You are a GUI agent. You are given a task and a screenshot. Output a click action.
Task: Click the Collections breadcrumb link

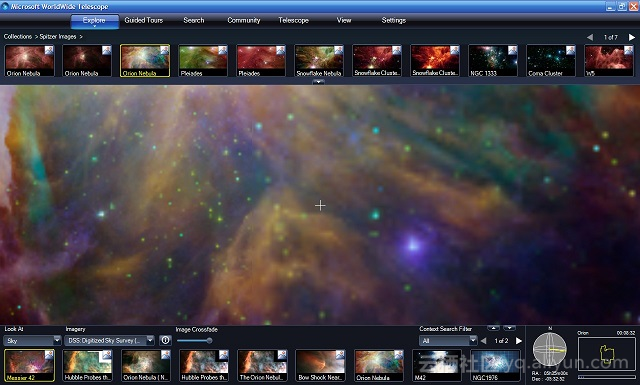point(18,37)
